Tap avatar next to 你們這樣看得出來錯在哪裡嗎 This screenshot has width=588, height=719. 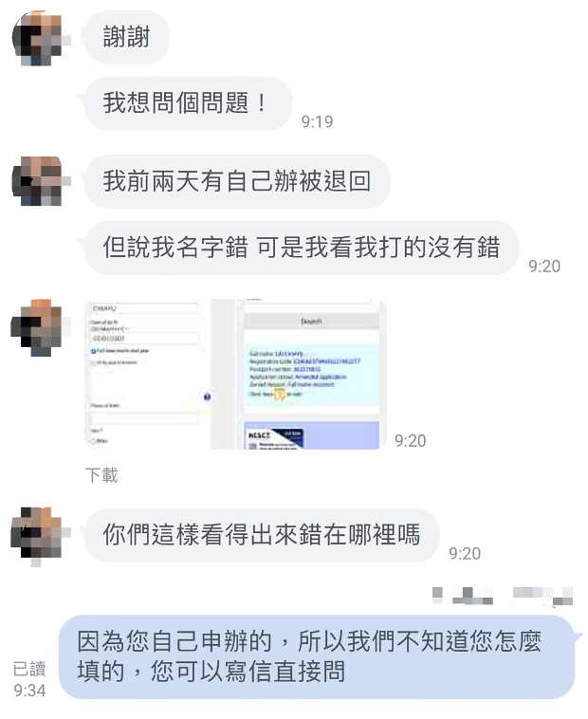(x=39, y=534)
